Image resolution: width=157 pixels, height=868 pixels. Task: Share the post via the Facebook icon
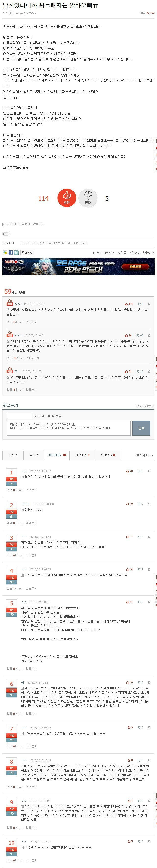(11, 252)
